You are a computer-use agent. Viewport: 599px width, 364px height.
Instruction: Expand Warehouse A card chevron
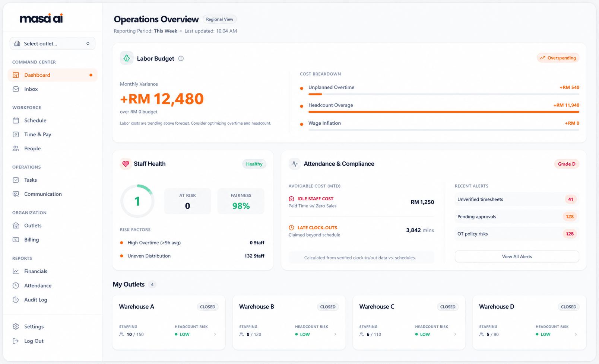215,334
